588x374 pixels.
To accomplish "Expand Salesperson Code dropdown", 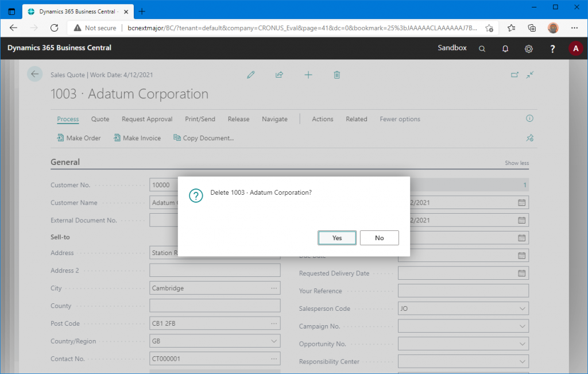I will point(522,309).
